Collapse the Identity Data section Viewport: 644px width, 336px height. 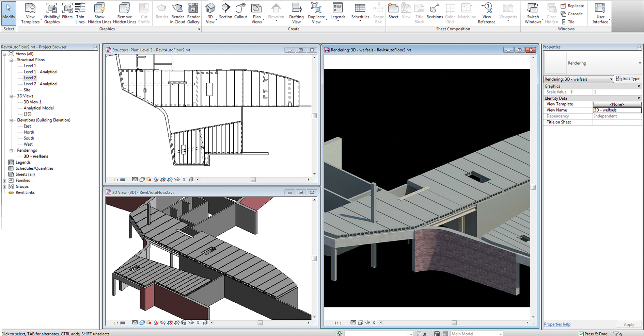[x=639, y=98]
